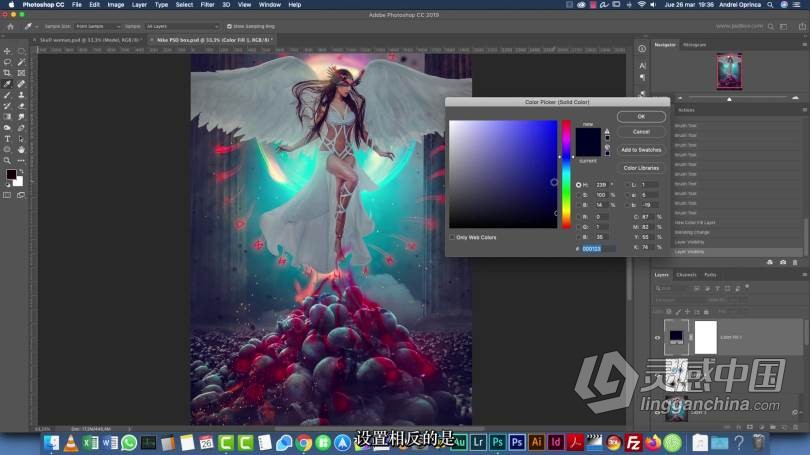
Task: Click the vertical hue slider strip
Action: coord(566,174)
